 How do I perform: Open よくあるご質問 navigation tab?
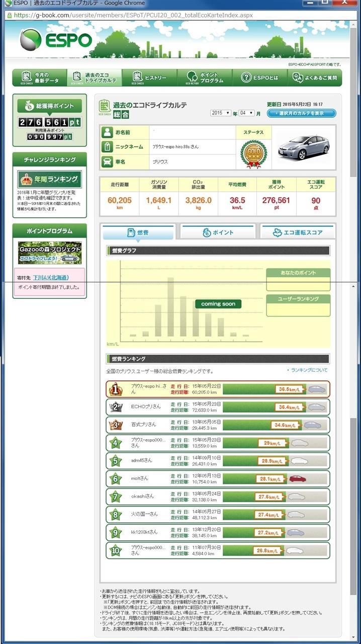pos(315,77)
